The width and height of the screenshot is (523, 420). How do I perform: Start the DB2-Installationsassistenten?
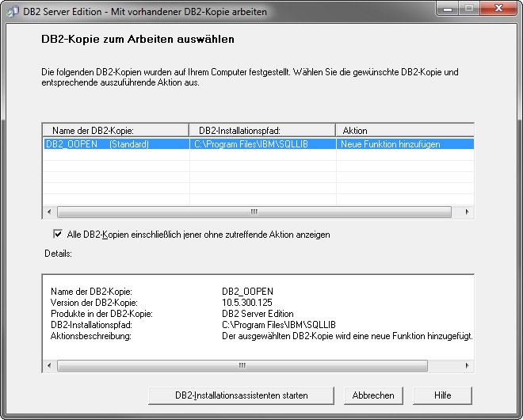click(x=241, y=395)
